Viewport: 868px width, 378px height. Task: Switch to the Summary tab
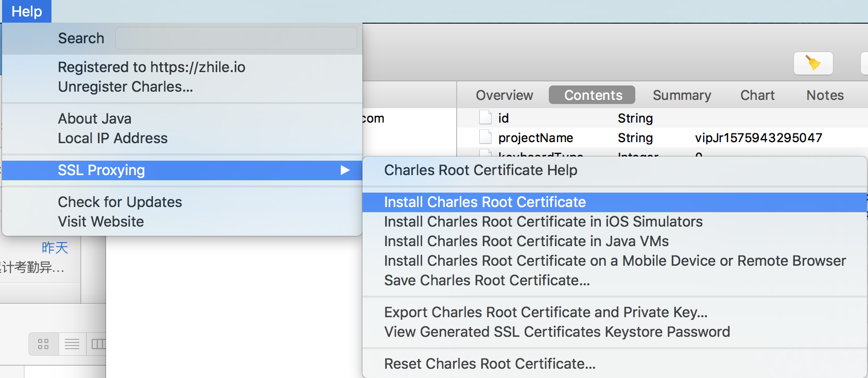[682, 95]
